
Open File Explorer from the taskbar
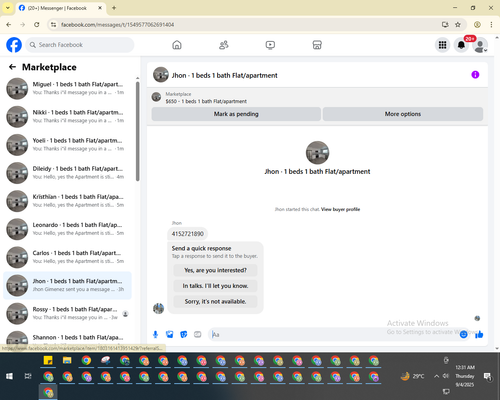click(x=67, y=360)
